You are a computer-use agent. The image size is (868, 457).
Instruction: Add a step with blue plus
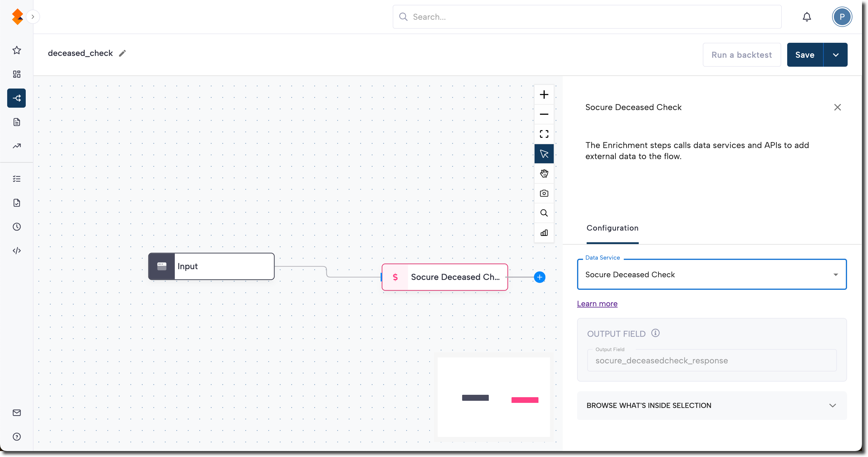point(539,277)
